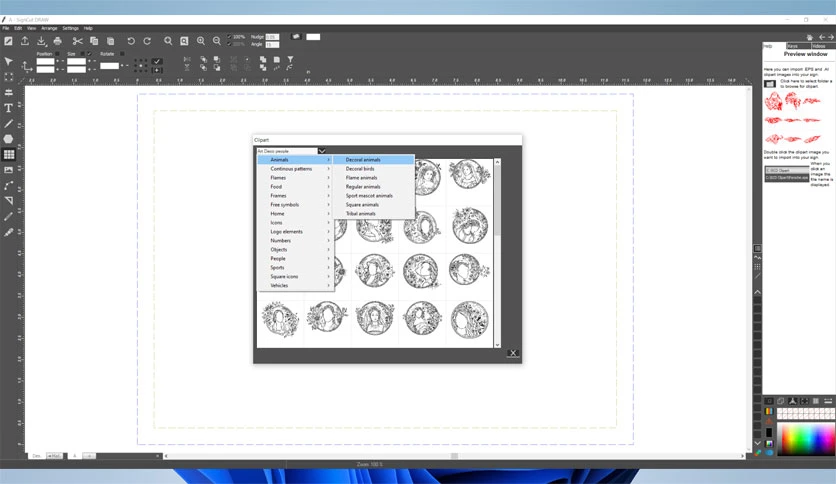Click the Nudge value input field
This screenshot has height=484, width=836.
click(x=272, y=37)
